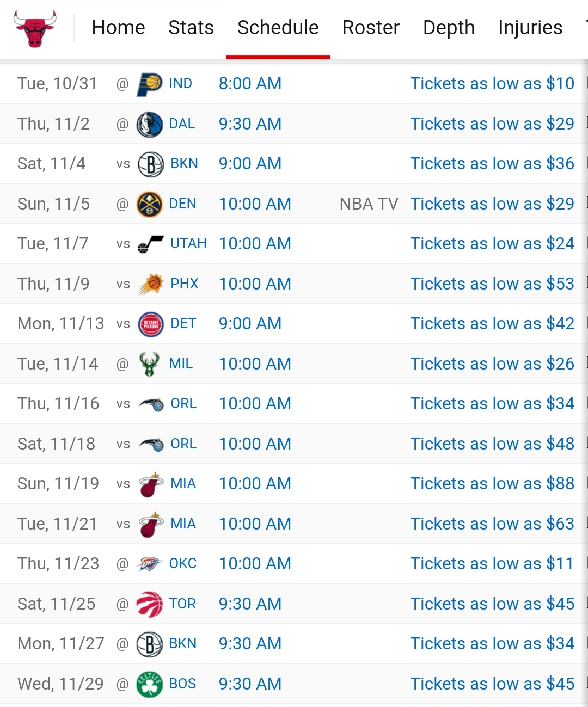Viewport: 588px width, 707px height.
Task: Click the Oklahoma City Thunder logo
Action: (x=149, y=564)
